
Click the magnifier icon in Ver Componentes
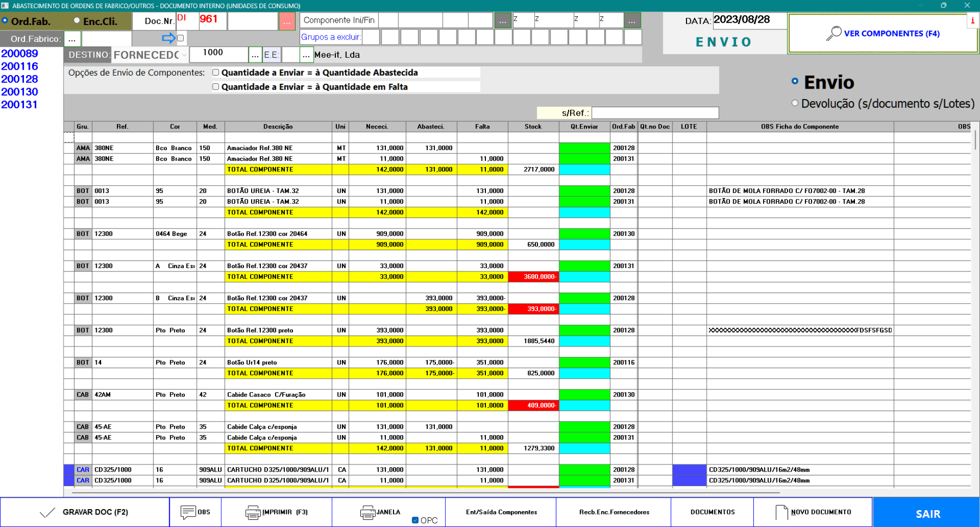833,34
